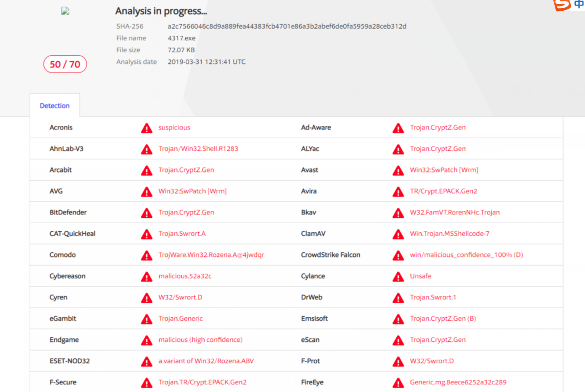Click the warning icon for BitDefender
The height and width of the screenshot is (392, 585).
(x=146, y=213)
